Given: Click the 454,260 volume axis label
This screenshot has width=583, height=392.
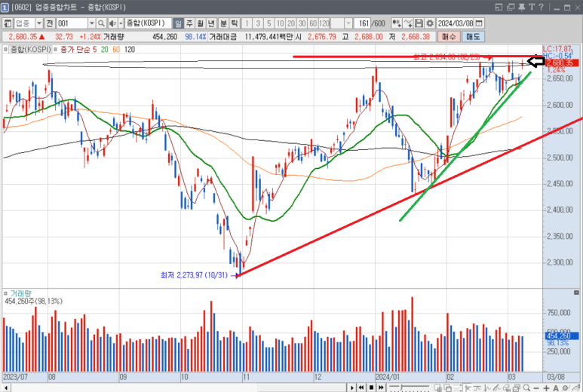Looking at the screenshot, I should click(x=562, y=336).
